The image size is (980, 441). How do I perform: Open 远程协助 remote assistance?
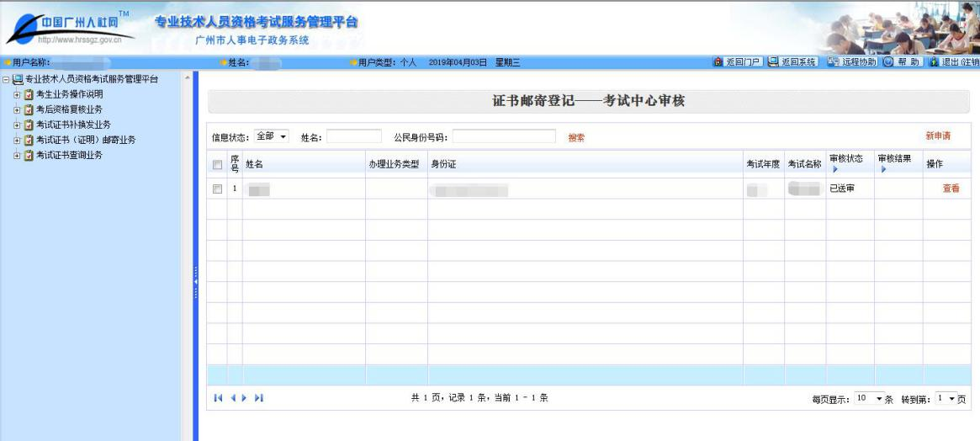coord(851,62)
